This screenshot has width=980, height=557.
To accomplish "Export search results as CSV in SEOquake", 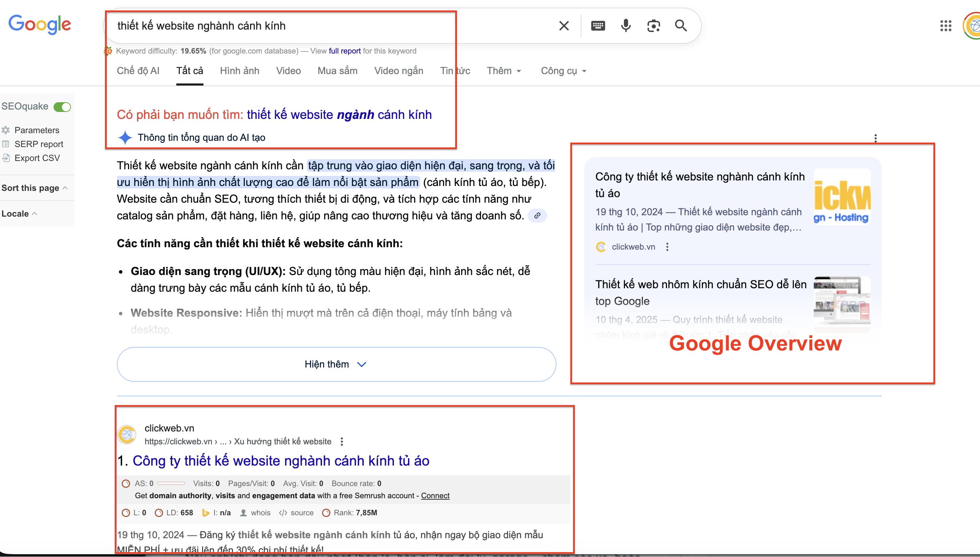I will [x=37, y=158].
